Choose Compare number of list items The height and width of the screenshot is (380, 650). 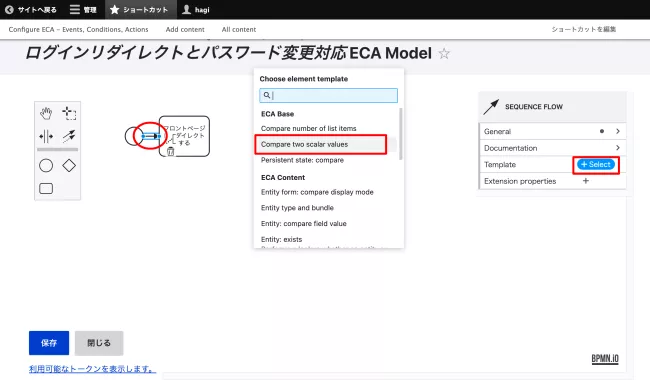308,128
